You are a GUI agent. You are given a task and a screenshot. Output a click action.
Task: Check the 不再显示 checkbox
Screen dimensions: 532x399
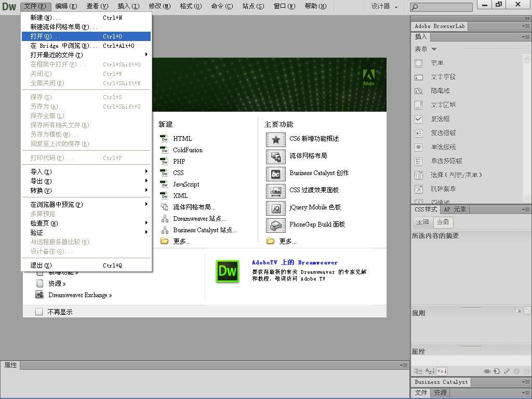(39, 312)
